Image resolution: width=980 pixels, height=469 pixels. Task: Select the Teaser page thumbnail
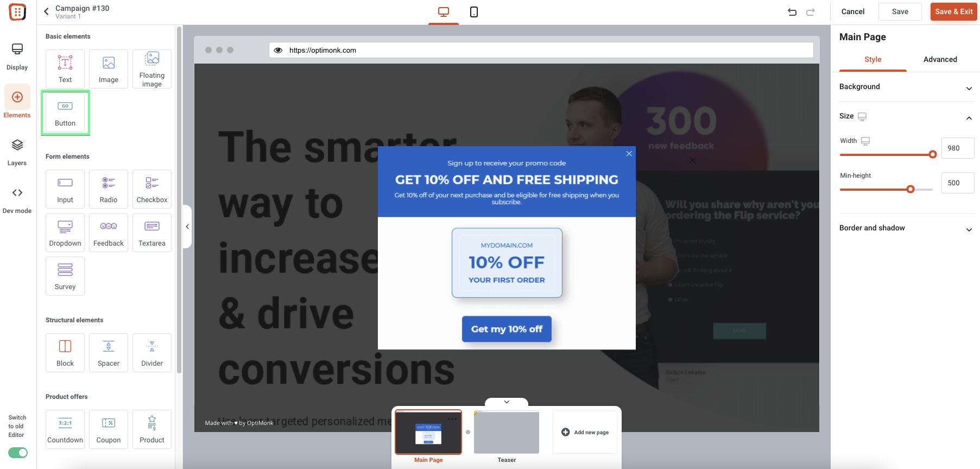click(507, 433)
